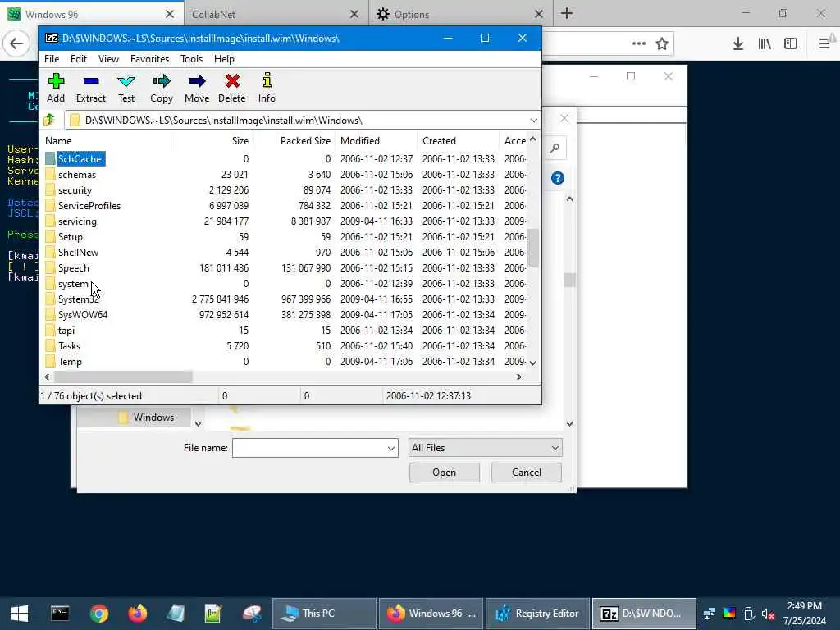Expand the 7-Zip address path dropdown

click(x=533, y=121)
